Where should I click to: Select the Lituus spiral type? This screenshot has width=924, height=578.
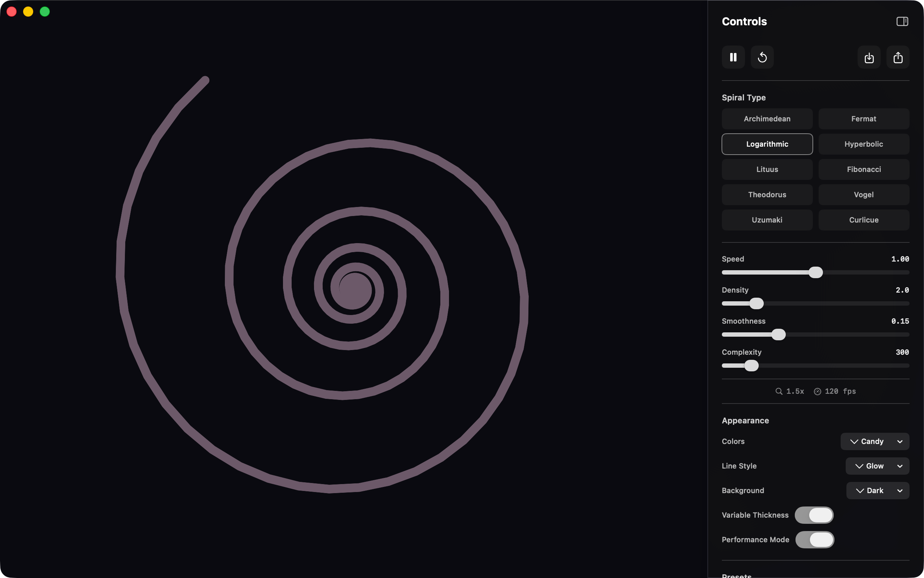coord(767,169)
